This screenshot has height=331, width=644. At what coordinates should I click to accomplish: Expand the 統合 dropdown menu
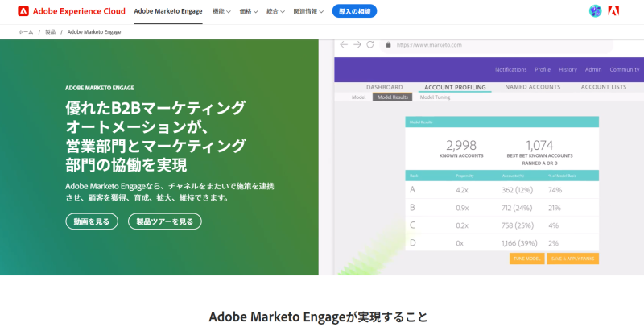pyautogui.click(x=275, y=11)
